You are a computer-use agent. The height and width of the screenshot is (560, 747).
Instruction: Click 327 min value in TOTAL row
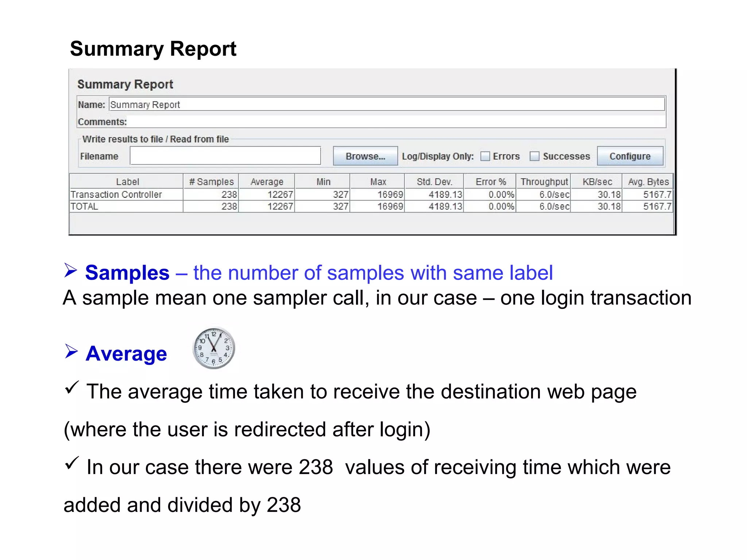pos(341,206)
